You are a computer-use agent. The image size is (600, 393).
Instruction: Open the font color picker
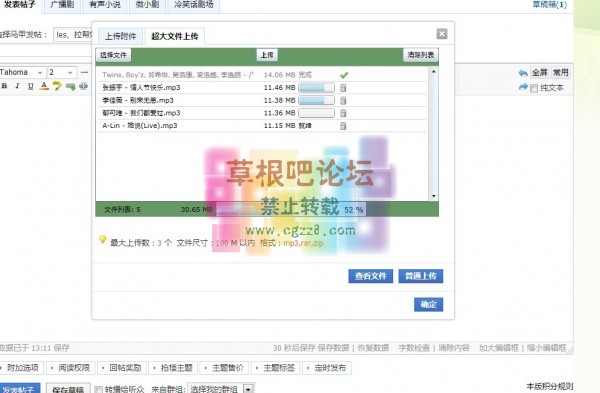(x=44, y=86)
